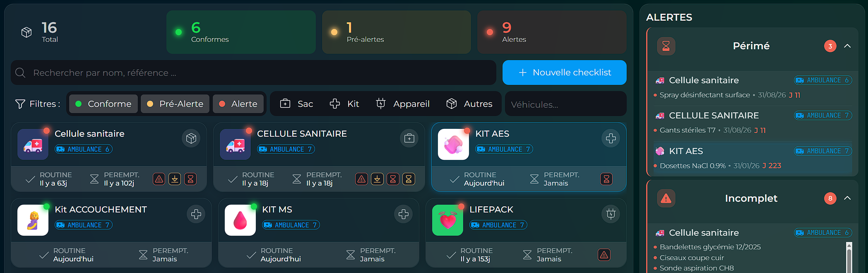Filter by Autres type
The height and width of the screenshot is (273, 868).
[x=469, y=104]
